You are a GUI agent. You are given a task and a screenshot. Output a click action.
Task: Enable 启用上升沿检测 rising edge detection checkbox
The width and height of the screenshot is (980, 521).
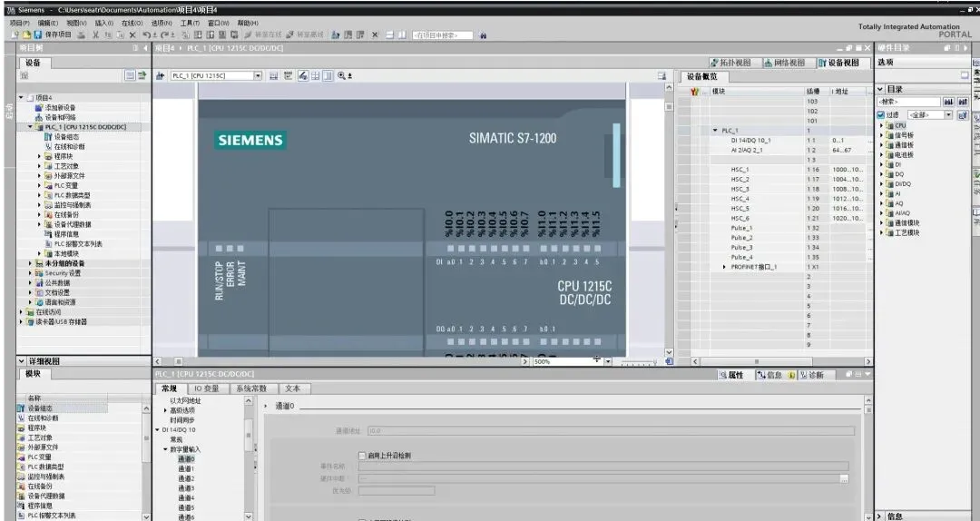[x=361, y=456]
